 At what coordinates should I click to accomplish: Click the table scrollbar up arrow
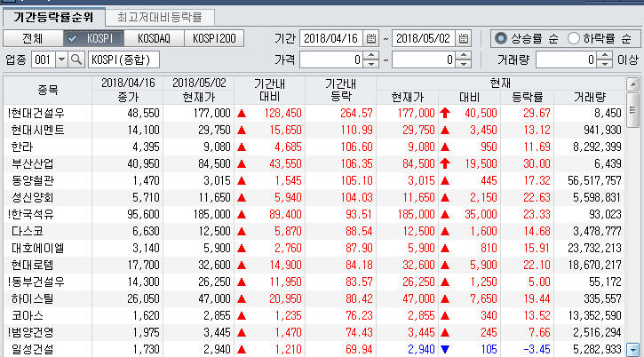click(x=633, y=84)
